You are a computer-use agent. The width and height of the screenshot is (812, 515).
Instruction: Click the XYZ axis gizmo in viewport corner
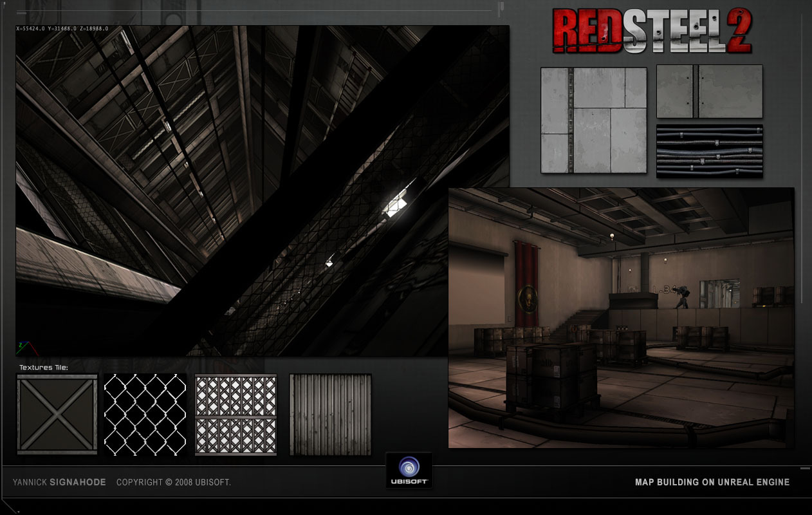point(24,348)
